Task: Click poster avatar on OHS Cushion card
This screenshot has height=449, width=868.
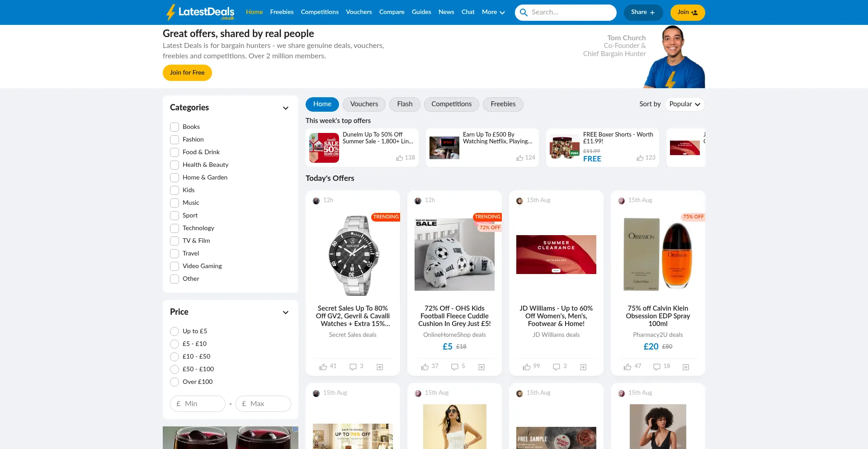Action: (418, 201)
